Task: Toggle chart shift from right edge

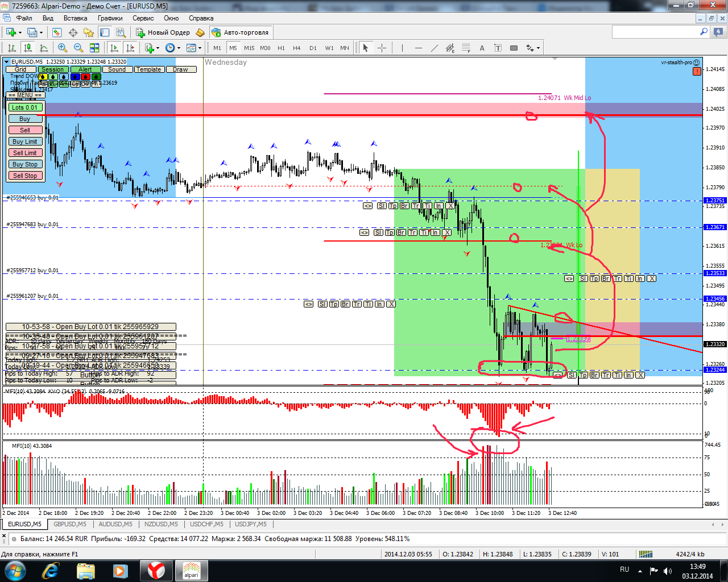Action: click(130, 48)
